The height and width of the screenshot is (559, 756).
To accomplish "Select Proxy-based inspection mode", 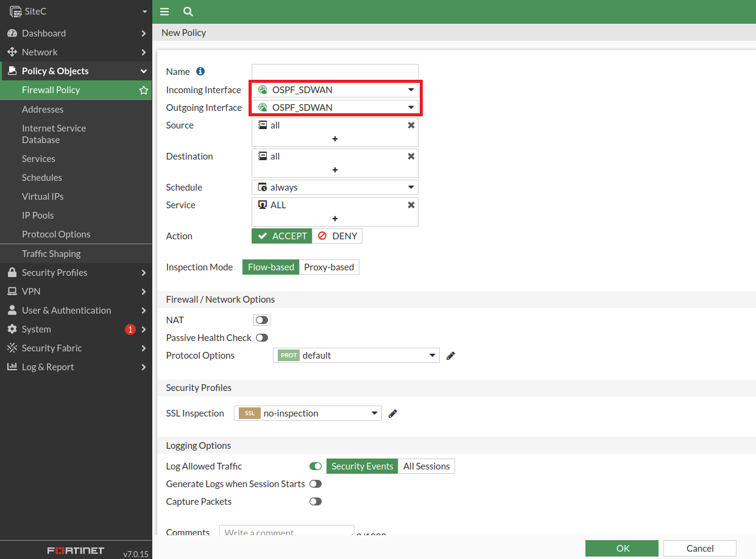I will pyautogui.click(x=329, y=267).
